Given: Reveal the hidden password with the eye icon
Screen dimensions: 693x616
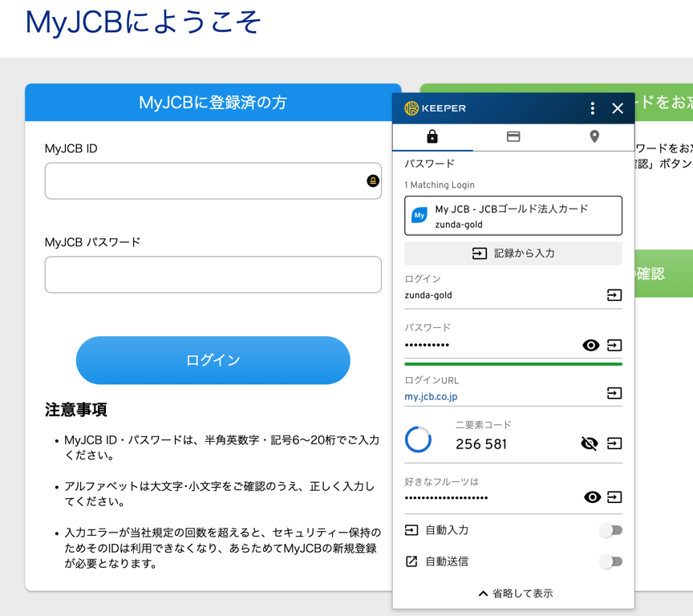Looking at the screenshot, I should coord(592,345).
